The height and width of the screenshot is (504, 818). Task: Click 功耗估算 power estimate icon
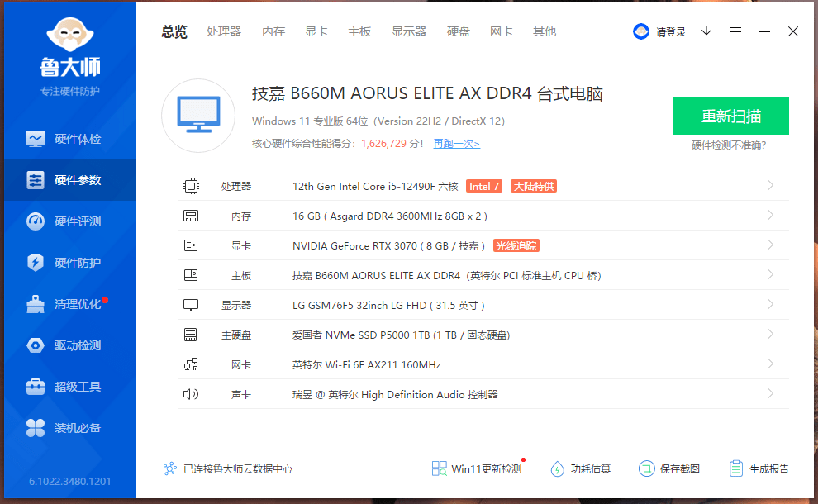click(x=558, y=468)
